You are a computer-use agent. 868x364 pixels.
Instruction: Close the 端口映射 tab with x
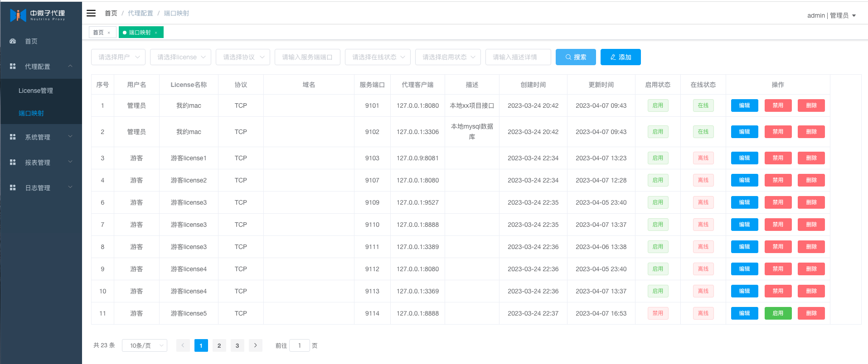click(156, 33)
